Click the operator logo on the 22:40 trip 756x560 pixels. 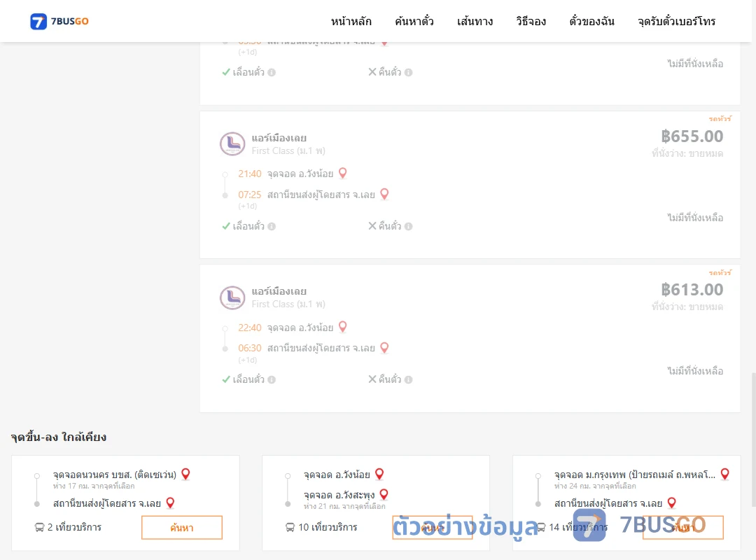(232, 297)
